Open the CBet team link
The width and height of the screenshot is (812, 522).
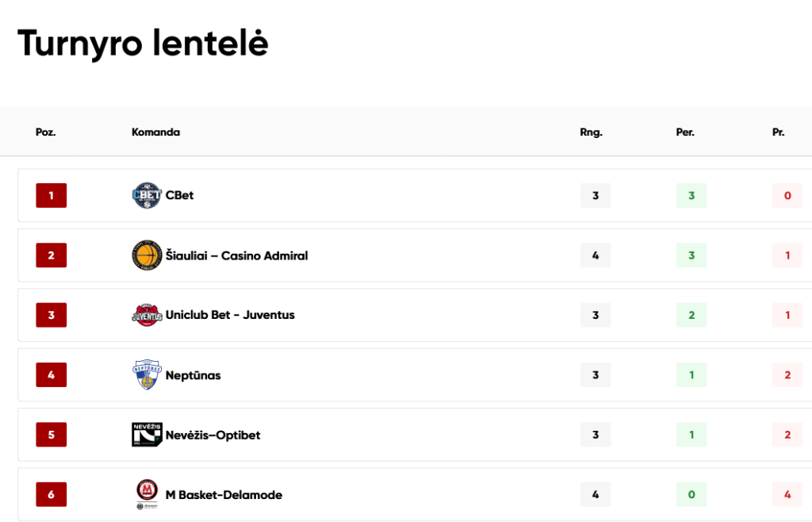pos(180,195)
